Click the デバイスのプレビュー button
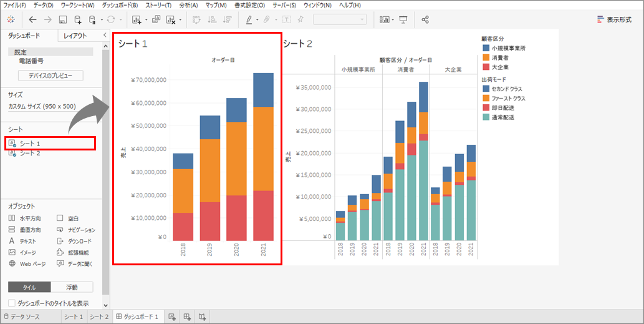 pyautogui.click(x=50, y=76)
